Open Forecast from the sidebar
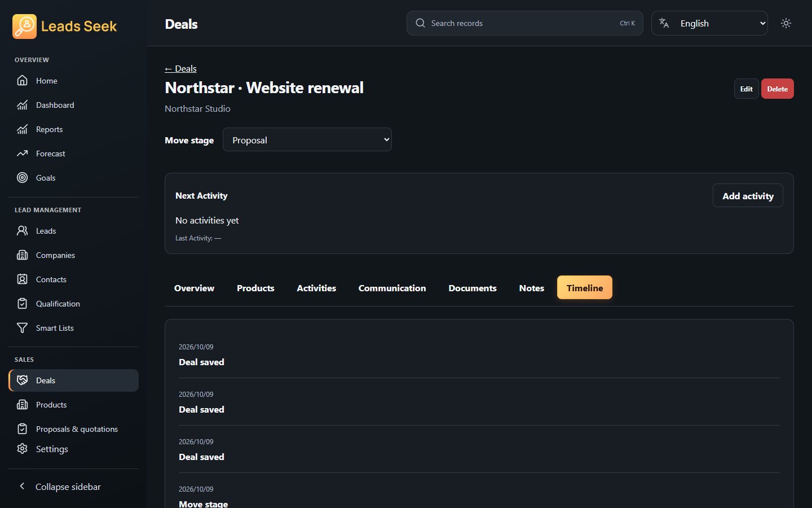 (73, 154)
